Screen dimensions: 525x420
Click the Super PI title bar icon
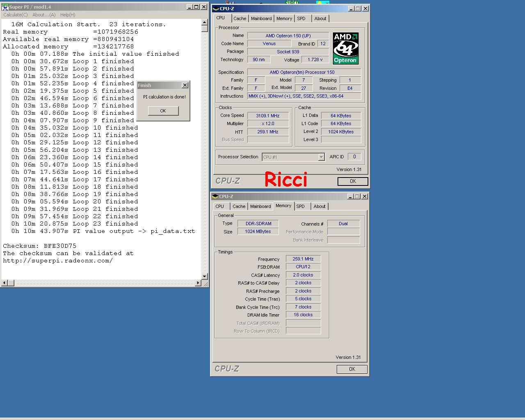click(5, 7)
